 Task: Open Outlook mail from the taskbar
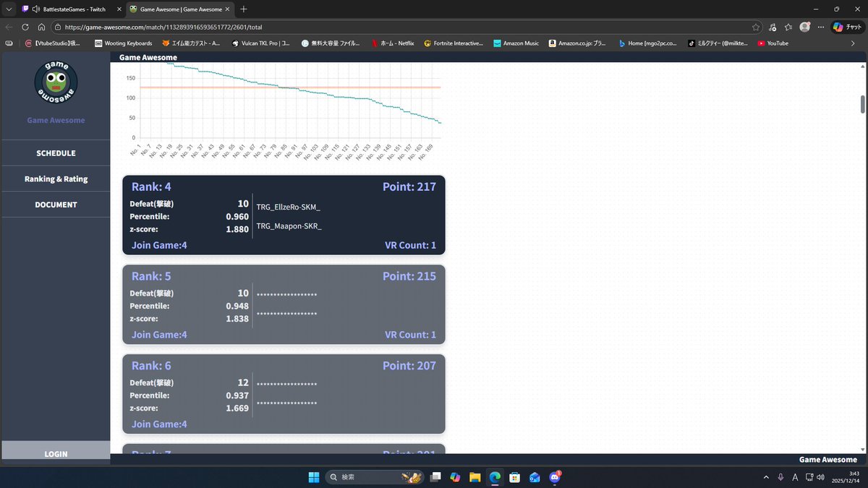point(535,477)
